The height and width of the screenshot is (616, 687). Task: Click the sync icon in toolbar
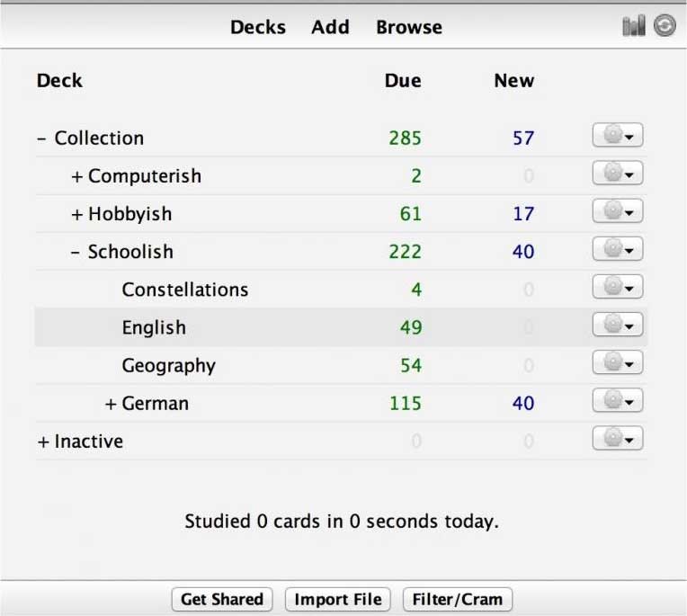click(x=665, y=27)
